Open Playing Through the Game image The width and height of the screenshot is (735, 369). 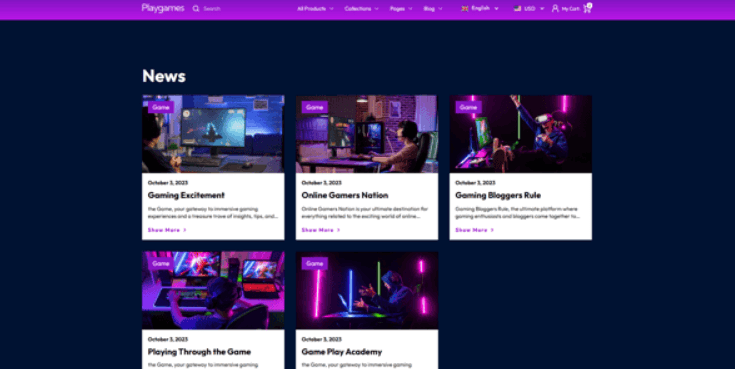point(213,290)
